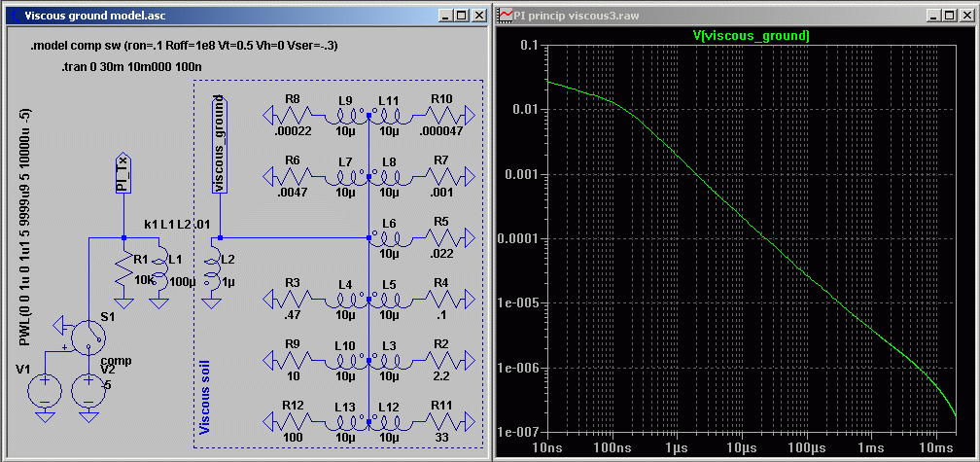Select the viscous_ground net label
Screen dimensions: 980x462
pos(220,144)
